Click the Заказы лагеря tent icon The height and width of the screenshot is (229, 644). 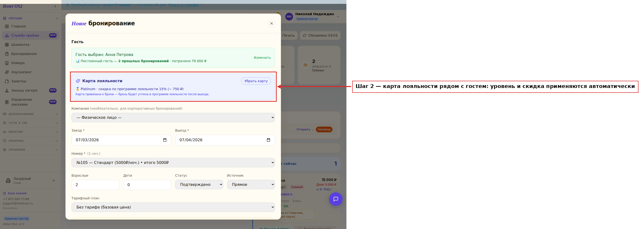coord(7,90)
